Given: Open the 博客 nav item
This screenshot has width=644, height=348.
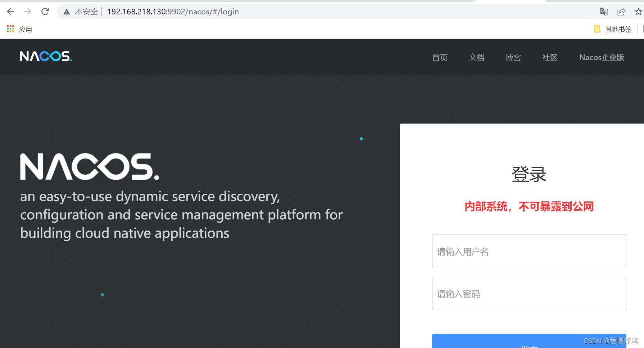Looking at the screenshot, I should click(x=513, y=57).
